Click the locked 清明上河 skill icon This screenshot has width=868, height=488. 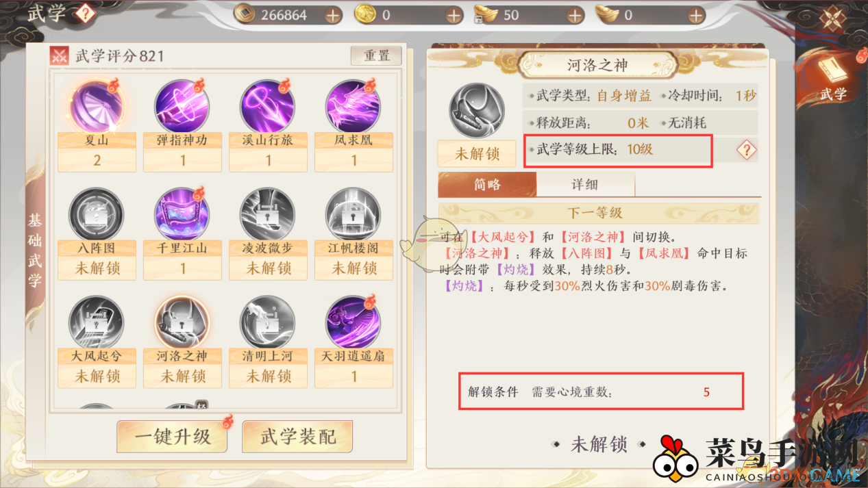point(268,322)
